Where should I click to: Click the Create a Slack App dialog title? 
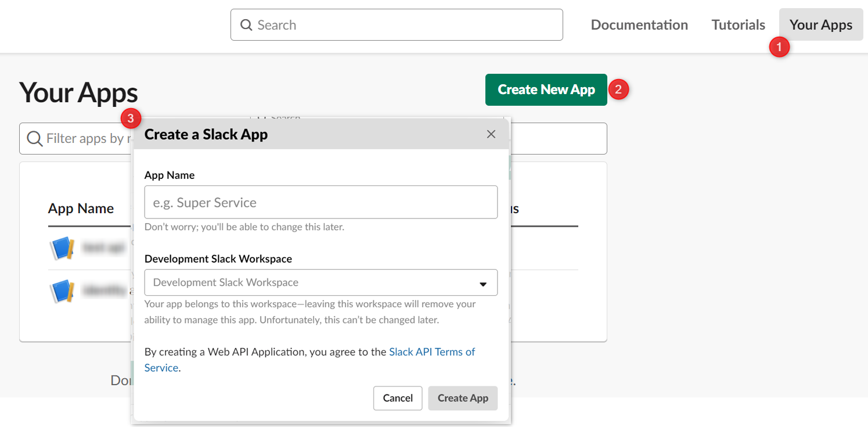(206, 134)
